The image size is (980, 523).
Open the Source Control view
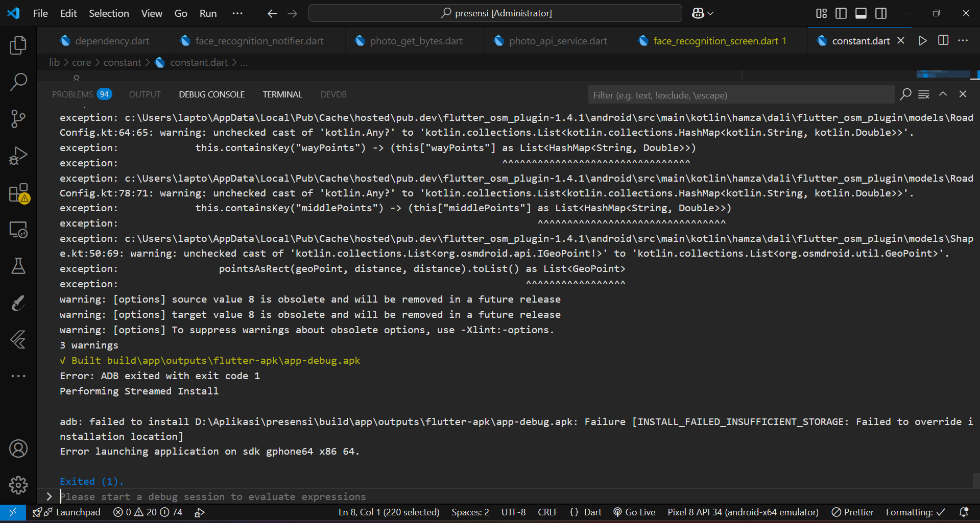[x=18, y=118]
